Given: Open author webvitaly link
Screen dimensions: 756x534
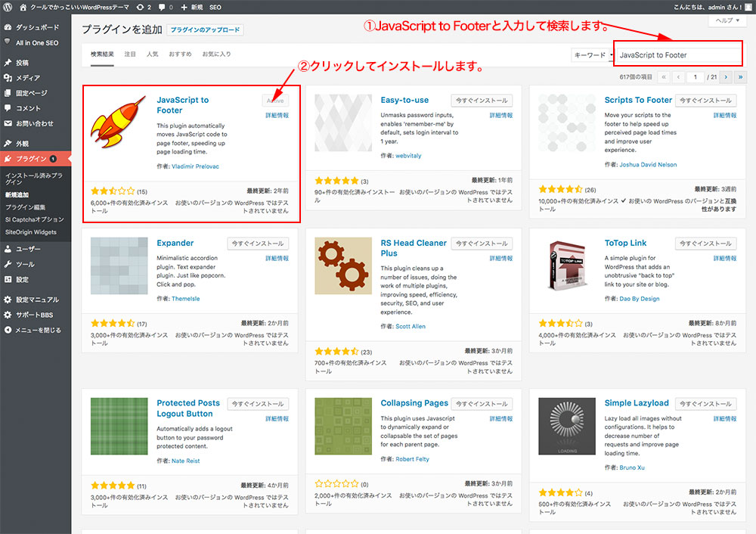Looking at the screenshot, I should coord(408,156).
